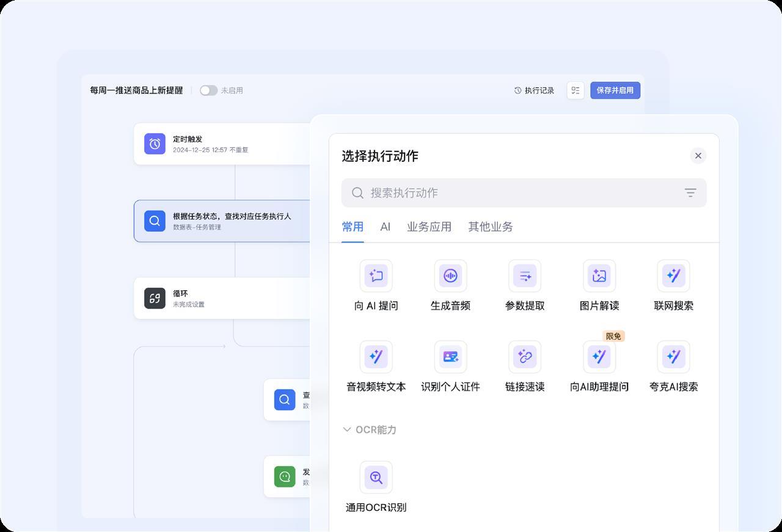
Task: Select the 通用OCR识别 action
Action: coord(376,477)
